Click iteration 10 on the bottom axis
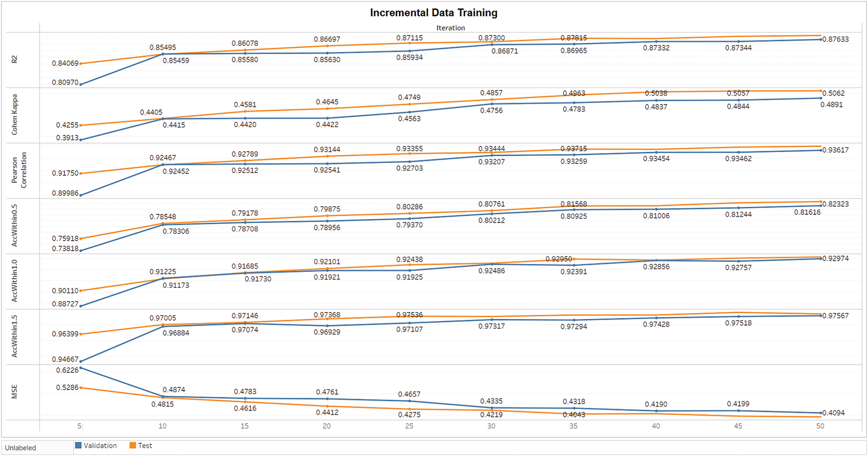868x456 pixels. (x=162, y=426)
